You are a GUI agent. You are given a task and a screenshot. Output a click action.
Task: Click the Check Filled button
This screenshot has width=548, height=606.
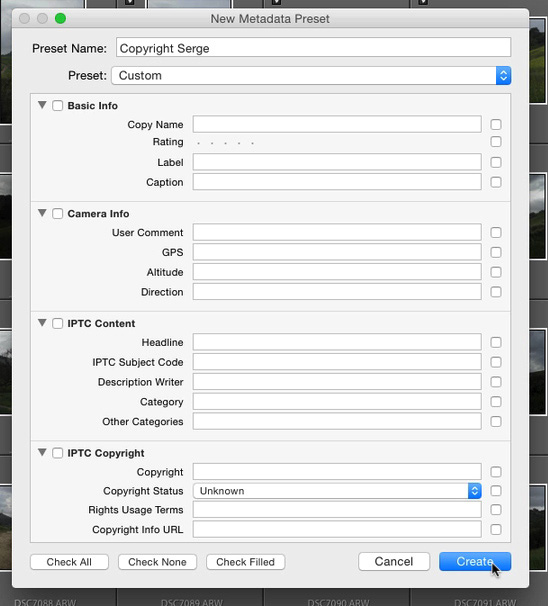tap(245, 562)
